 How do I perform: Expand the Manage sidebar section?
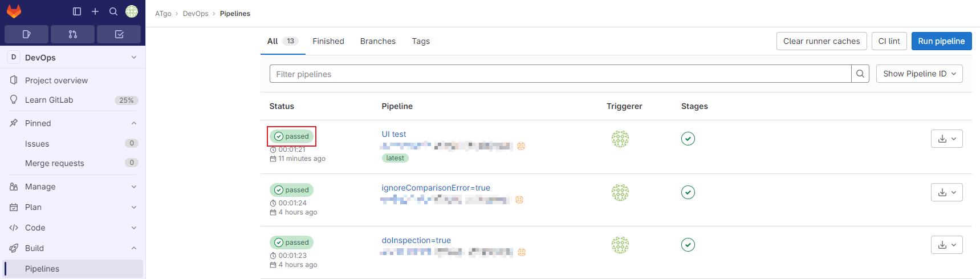point(134,187)
